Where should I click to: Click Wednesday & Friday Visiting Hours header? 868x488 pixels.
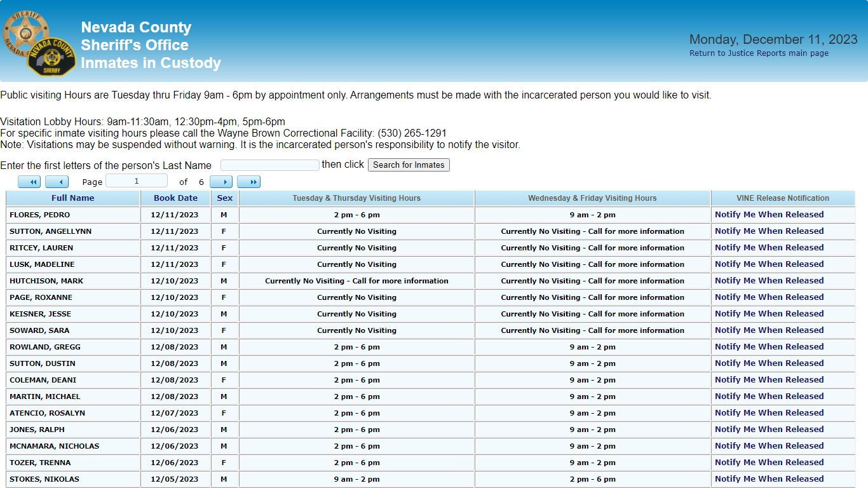[x=592, y=198]
